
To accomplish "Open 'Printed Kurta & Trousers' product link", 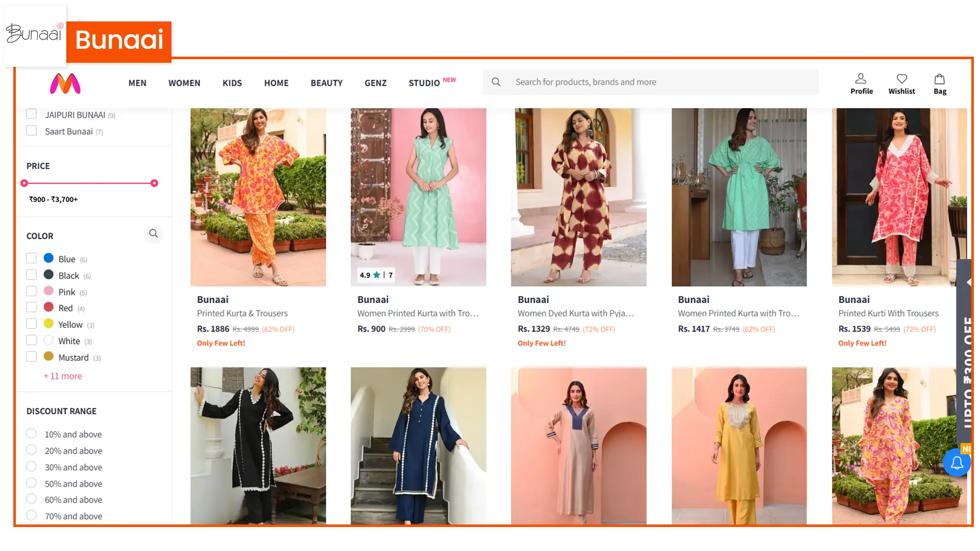I will [242, 313].
